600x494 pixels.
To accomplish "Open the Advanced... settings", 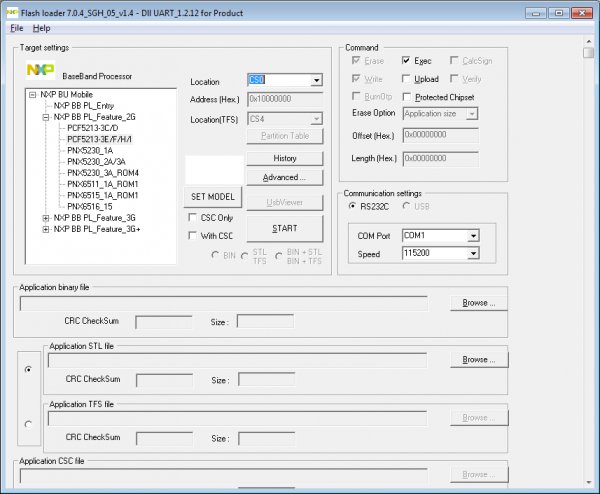I will pyautogui.click(x=285, y=178).
